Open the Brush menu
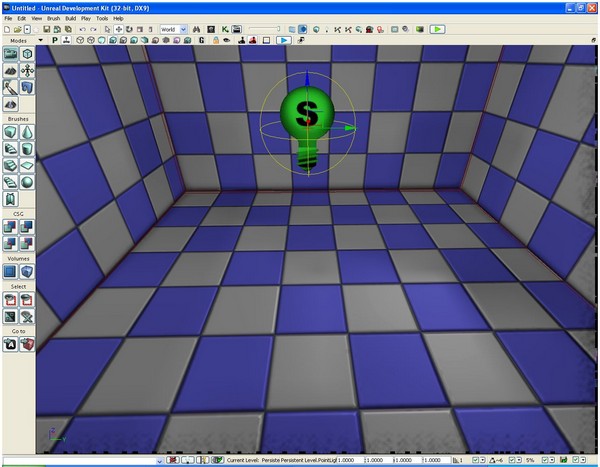 [54, 18]
